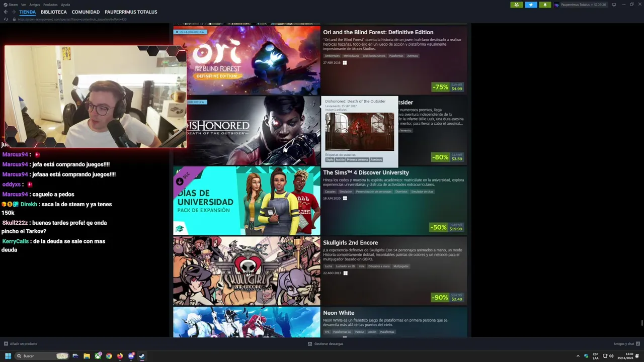Click the Steam icon in the taskbar
644x362 pixels.
[x=142, y=356]
